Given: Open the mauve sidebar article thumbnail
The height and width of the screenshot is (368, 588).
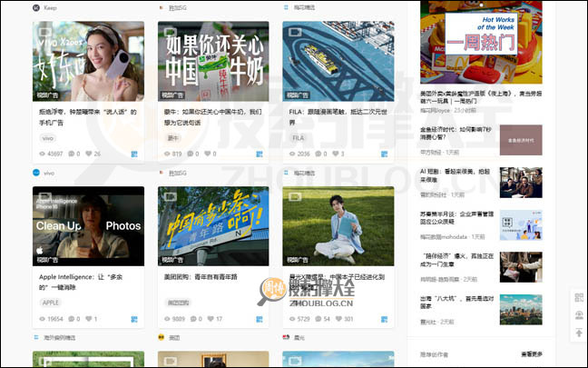Looking at the screenshot, I should [521, 140].
